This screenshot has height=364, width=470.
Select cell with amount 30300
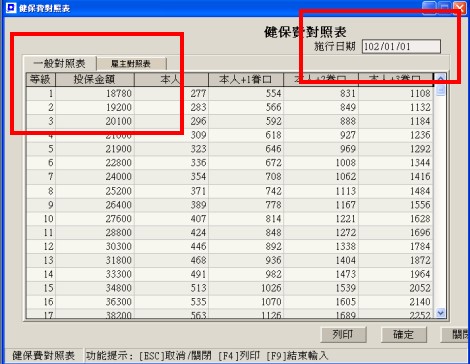(x=95, y=246)
